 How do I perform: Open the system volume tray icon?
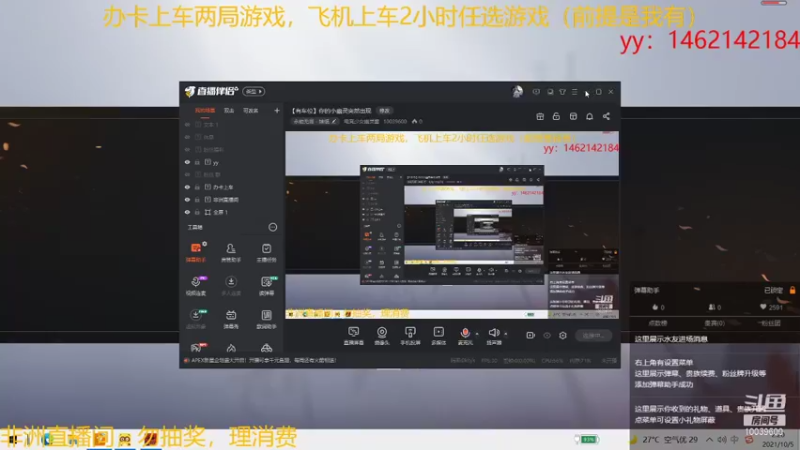721,439
